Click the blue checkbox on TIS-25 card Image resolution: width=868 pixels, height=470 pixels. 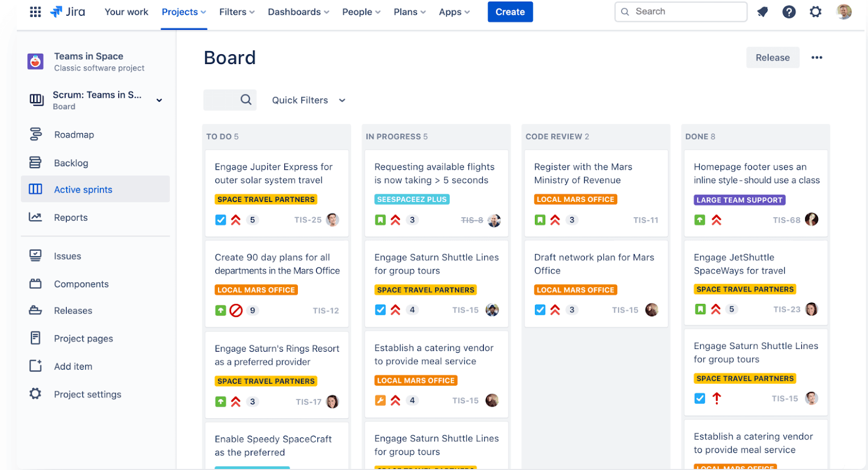220,220
